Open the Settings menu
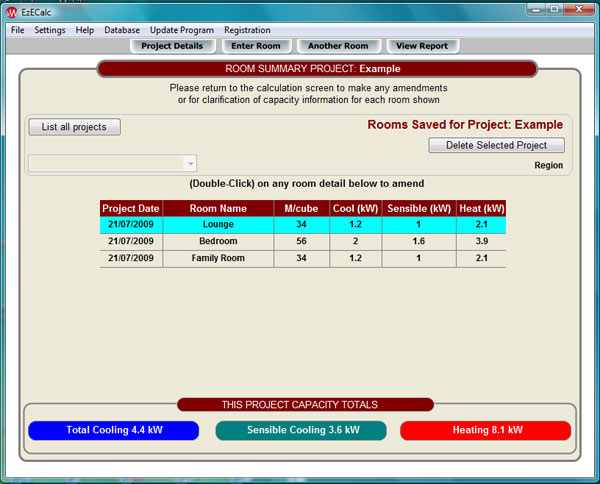 (49, 30)
